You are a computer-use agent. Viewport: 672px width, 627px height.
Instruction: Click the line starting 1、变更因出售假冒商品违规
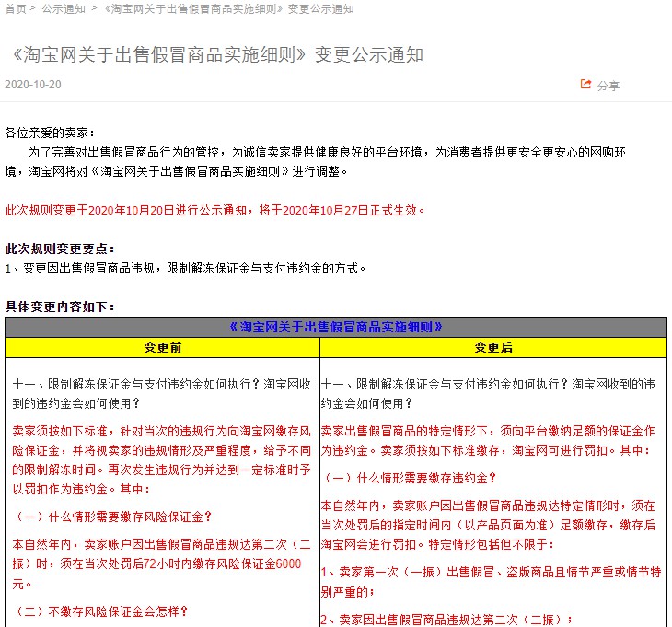coord(185,268)
